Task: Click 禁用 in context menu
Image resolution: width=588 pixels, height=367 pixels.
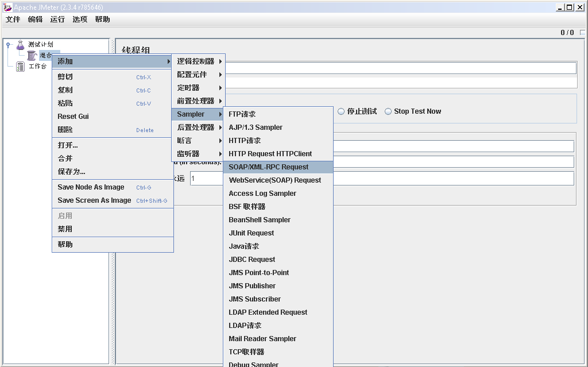Action: click(x=65, y=229)
